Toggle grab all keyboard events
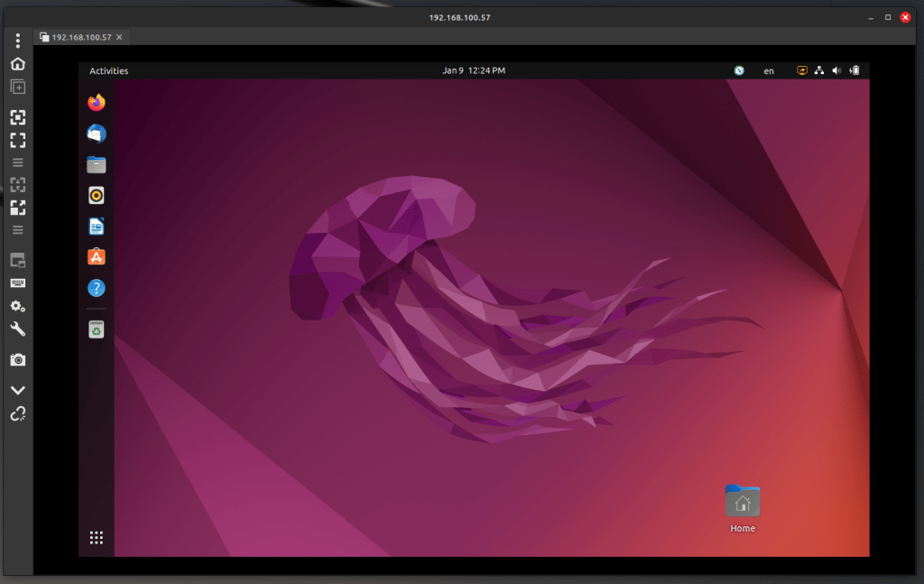 17,283
